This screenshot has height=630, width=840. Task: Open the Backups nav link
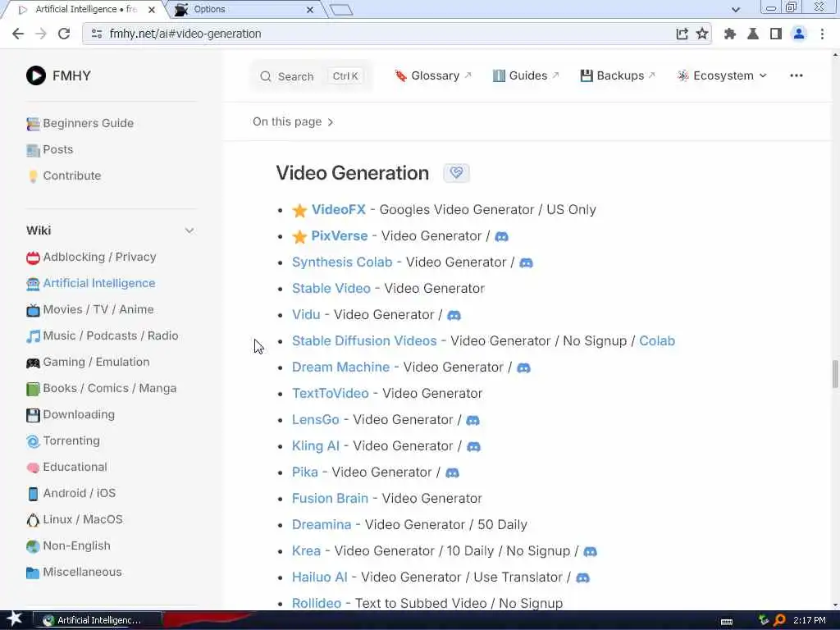618,75
